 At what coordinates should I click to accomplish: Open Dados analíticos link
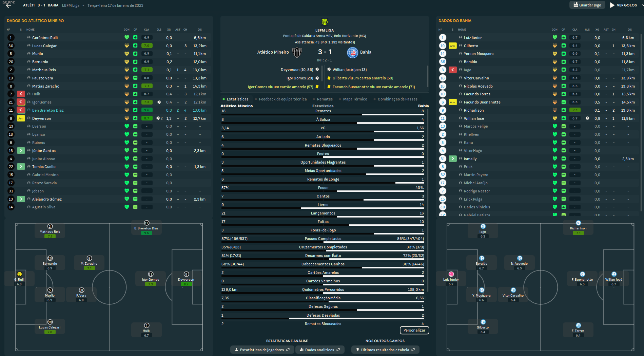click(320, 350)
